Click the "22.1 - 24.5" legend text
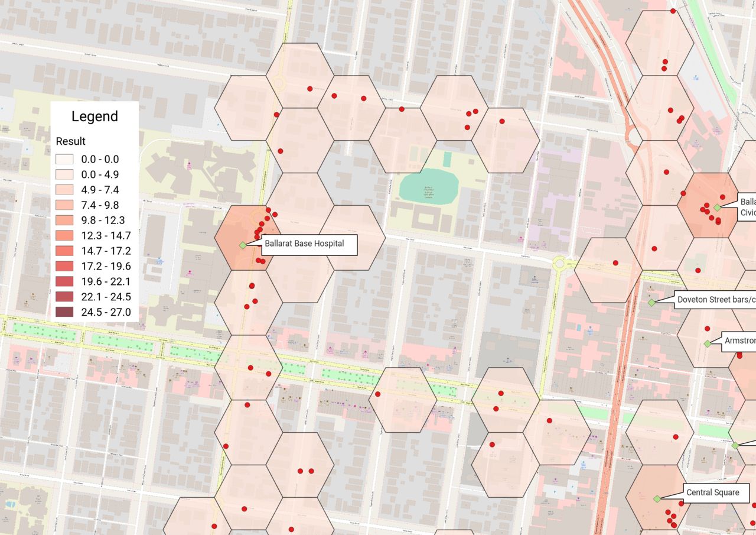756x535 pixels. pyautogui.click(x=106, y=297)
